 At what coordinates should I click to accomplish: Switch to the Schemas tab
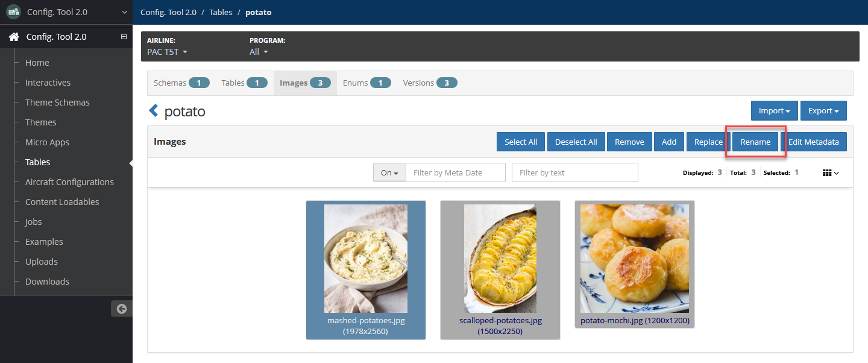(x=181, y=83)
